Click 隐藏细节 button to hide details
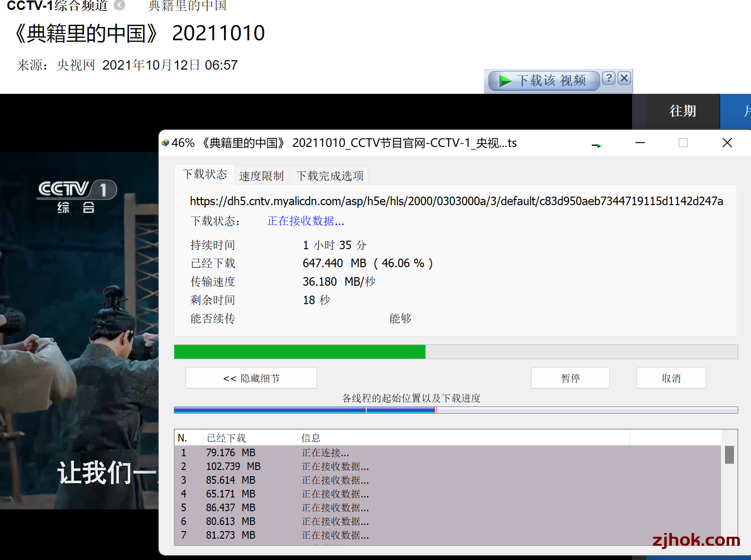751x560 pixels. (x=251, y=378)
